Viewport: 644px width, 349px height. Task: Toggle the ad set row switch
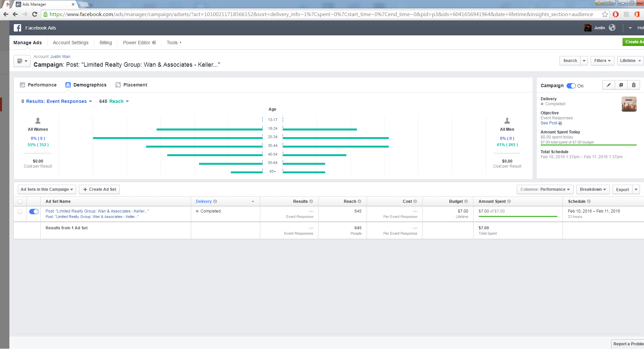click(x=34, y=212)
